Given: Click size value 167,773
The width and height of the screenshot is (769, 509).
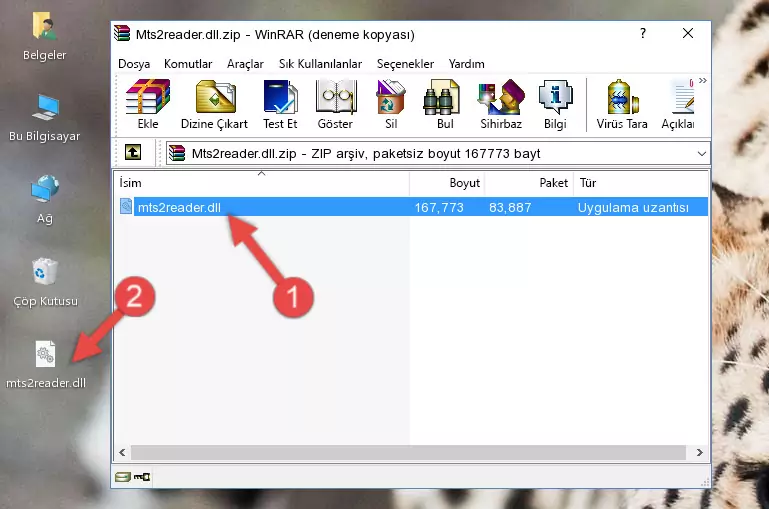Looking at the screenshot, I should (439, 207).
